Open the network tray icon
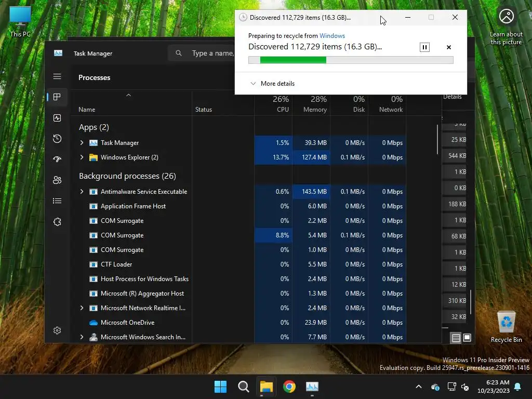 click(x=451, y=387)
